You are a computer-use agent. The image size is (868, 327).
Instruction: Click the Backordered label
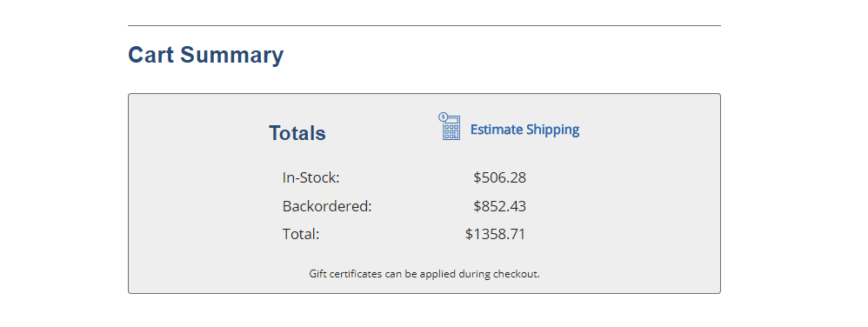tap(327, 206)
